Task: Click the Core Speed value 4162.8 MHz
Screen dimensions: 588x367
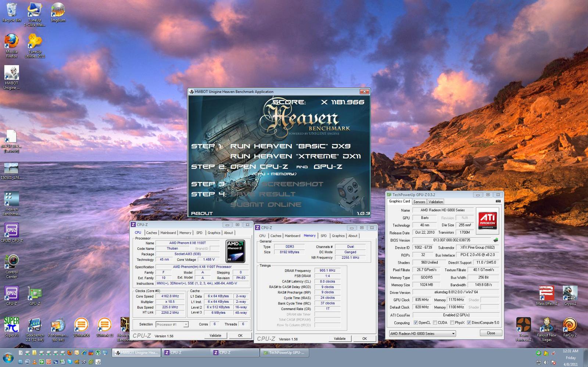Action: click(x=170, y=296)
